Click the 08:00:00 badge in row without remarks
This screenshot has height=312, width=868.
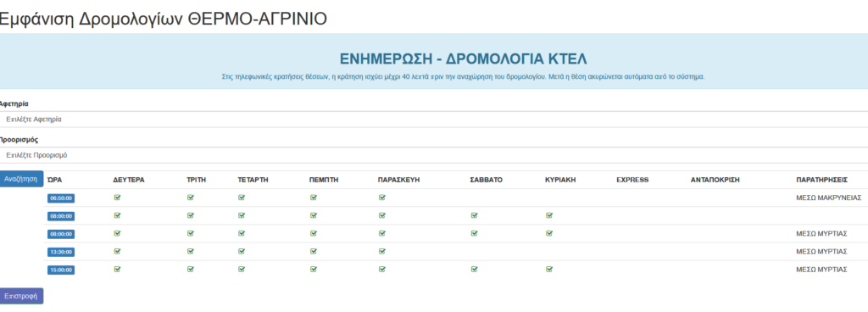click(x=61, y=216)
